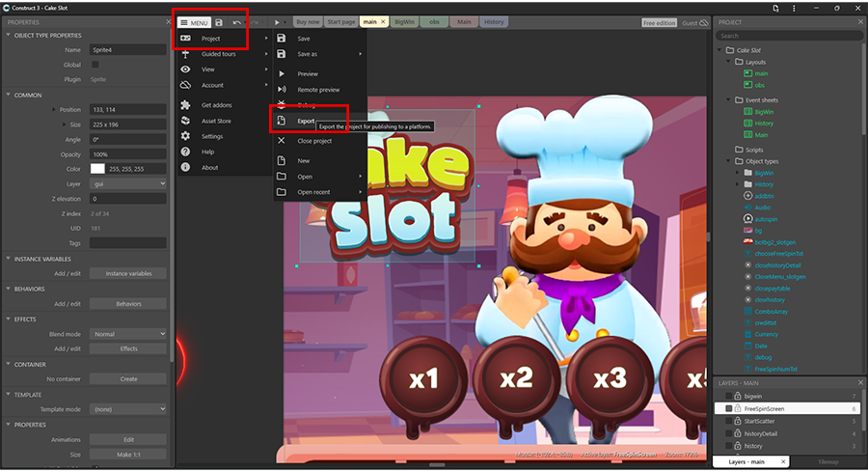
Task: Open the Layer dropdown showing gui
Action: pos(128,182)
